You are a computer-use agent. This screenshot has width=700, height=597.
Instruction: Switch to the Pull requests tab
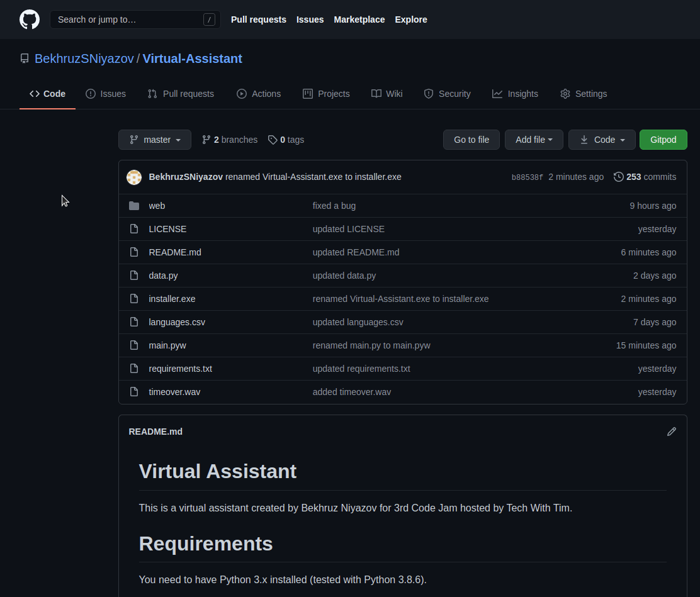point(181,93)
